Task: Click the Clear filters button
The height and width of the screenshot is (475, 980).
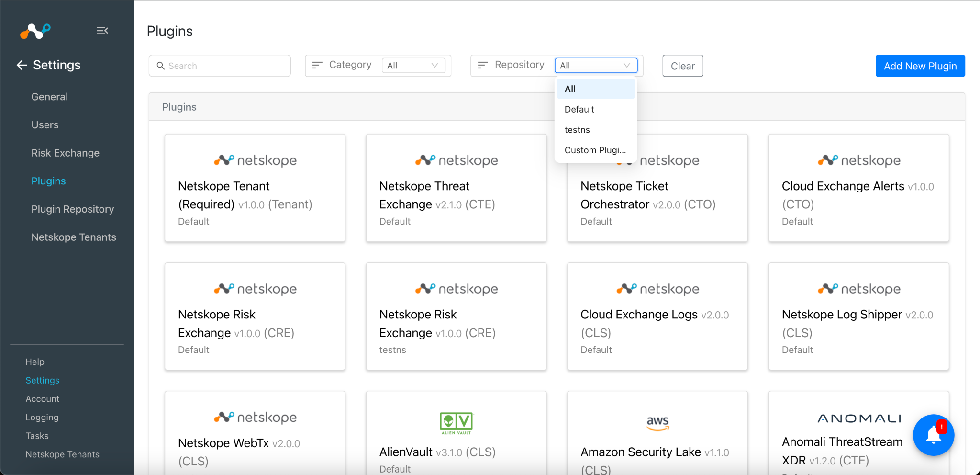Action: click(683, 66)
